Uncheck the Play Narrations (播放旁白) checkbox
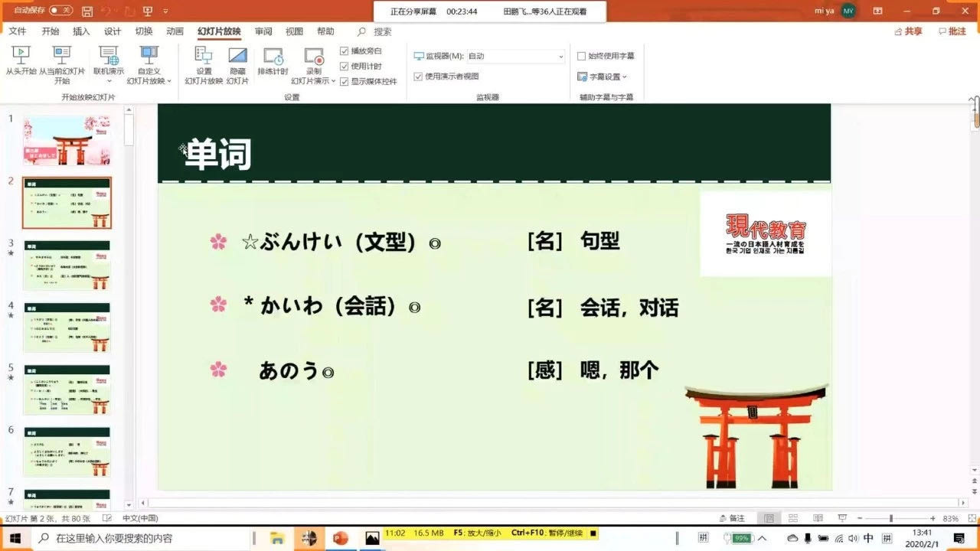The image size is (980, 551). (x=344, y=51)
